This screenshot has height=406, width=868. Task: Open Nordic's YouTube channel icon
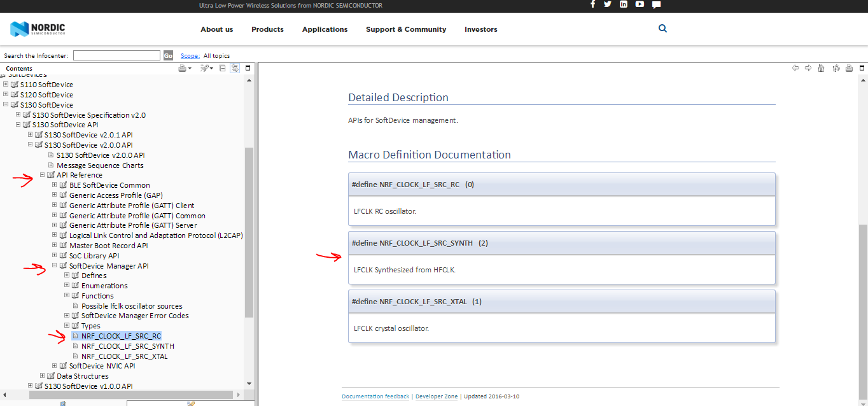640,4
